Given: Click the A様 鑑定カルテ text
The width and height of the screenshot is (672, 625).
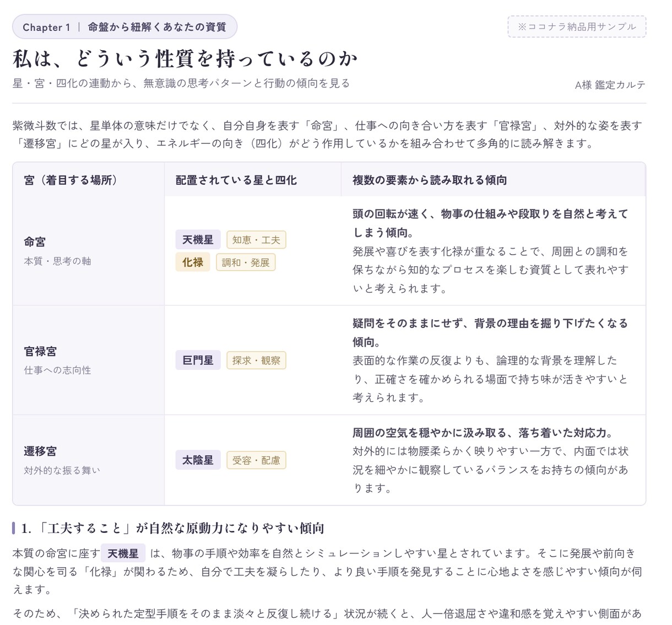Looking at the screenshot, I should pos(610,85).
